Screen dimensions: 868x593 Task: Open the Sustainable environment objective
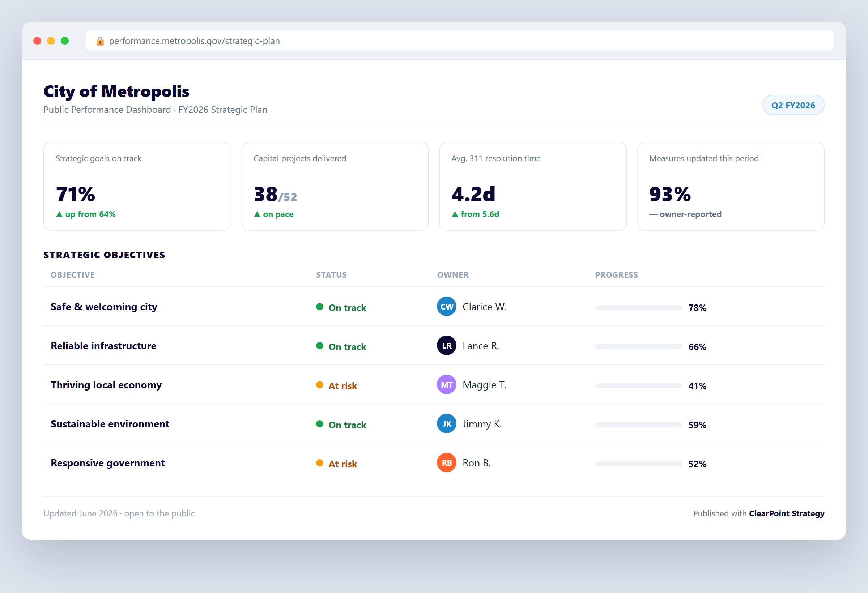[110, 424]
